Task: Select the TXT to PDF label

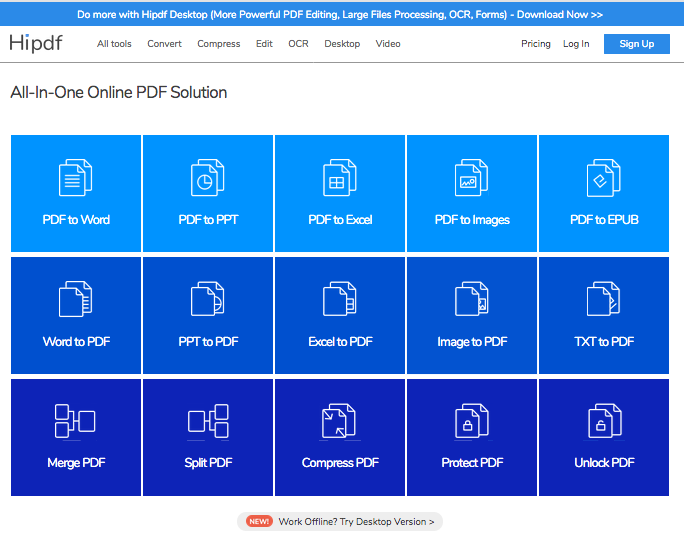Action: 604,341
